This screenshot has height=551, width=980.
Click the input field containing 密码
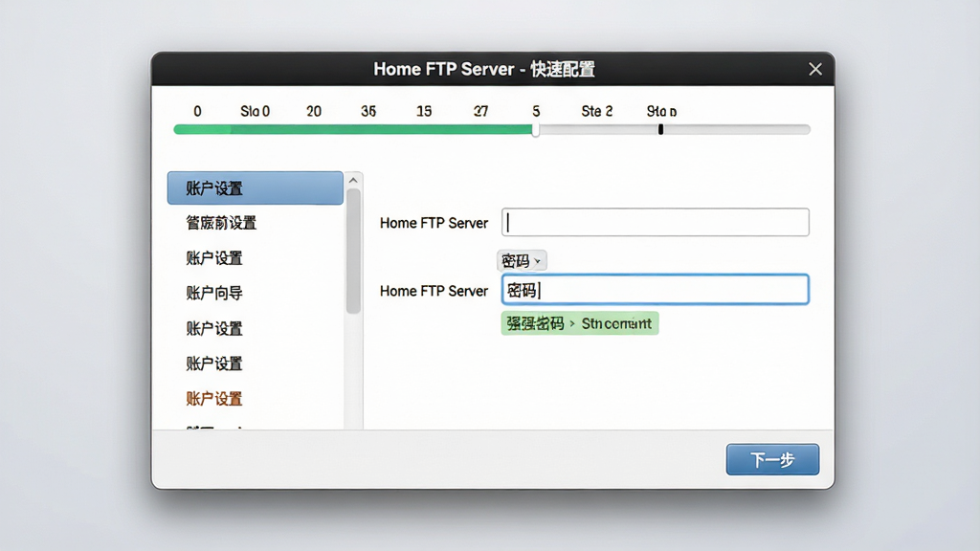click(x=655, y=290)
